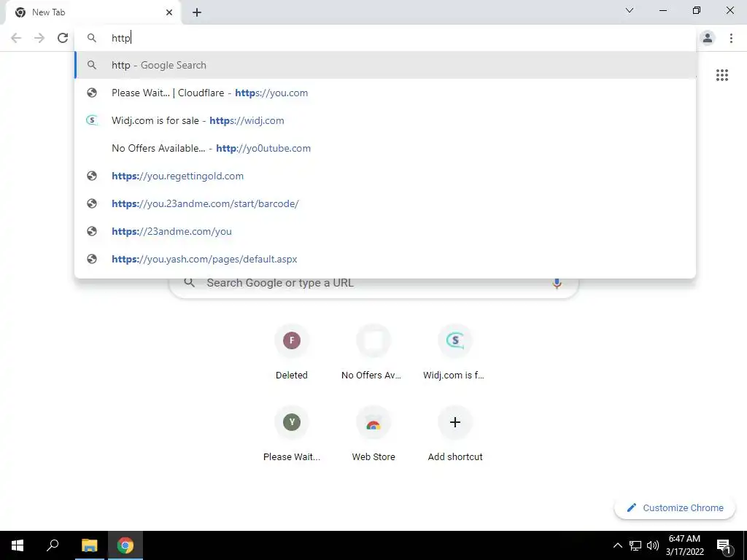Click the Widj.com suggestion favicon
Screen dimensions: 747x560
(92, 120)
